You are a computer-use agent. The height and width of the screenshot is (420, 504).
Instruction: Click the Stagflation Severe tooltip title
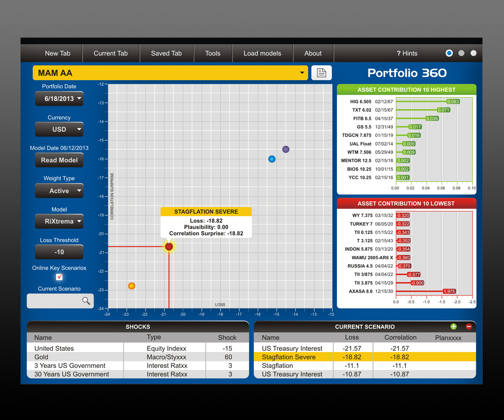pos(206,212)
